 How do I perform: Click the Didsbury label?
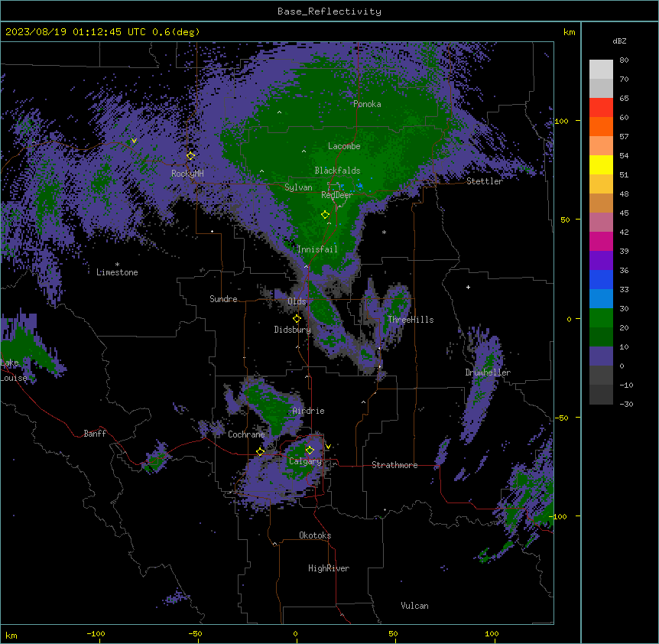tap(293, 330)
